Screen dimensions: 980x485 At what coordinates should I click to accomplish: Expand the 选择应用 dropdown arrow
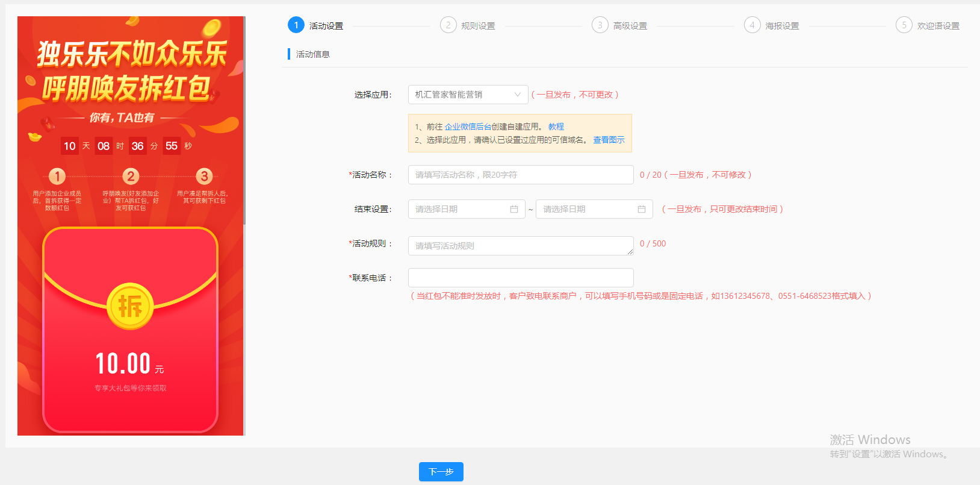tap(517, 95)
